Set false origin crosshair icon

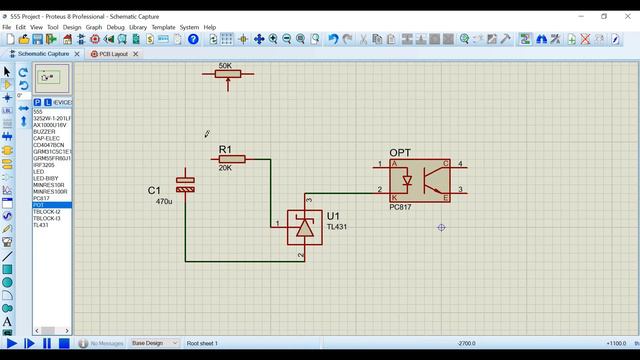click(243, 39)
